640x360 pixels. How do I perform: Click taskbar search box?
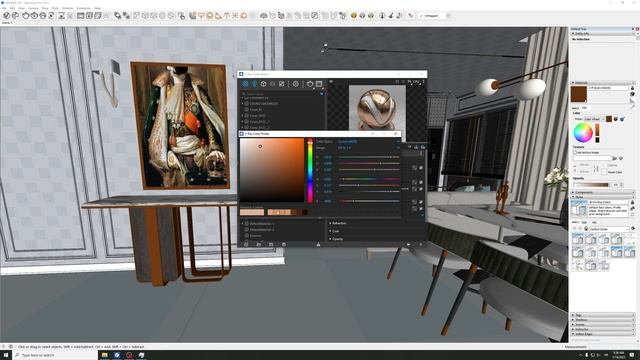coord(55,355)
